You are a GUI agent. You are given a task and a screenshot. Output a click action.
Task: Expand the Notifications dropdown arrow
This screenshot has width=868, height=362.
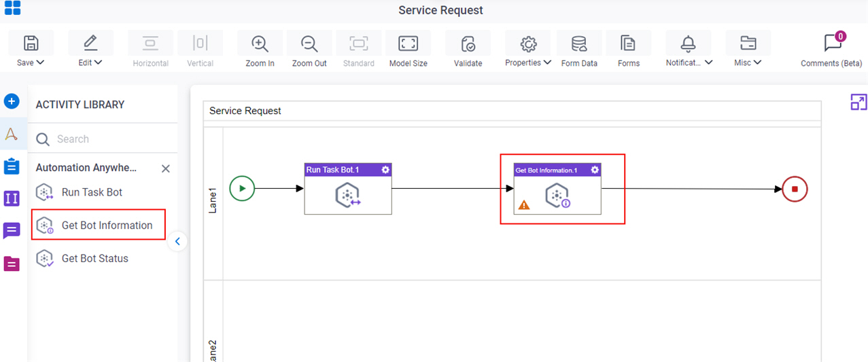pos(708,62)
